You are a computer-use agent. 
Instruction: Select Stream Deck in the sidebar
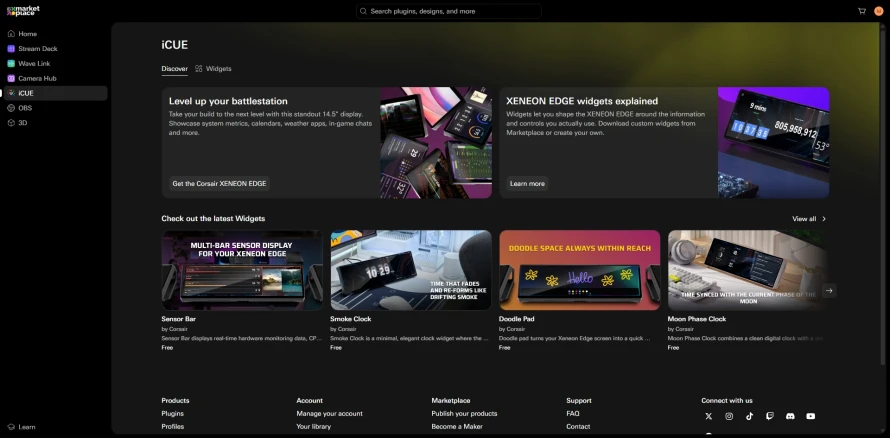click(x=56, y=49)
